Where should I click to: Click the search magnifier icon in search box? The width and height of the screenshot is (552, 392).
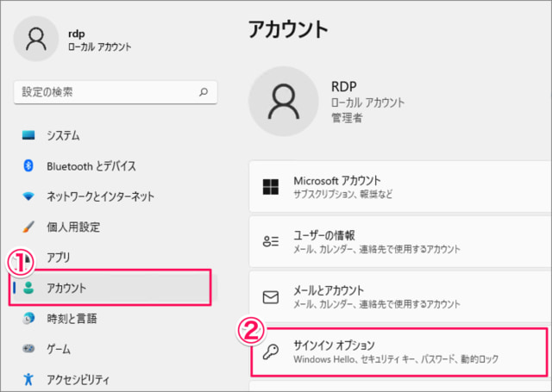click(204, 90)
